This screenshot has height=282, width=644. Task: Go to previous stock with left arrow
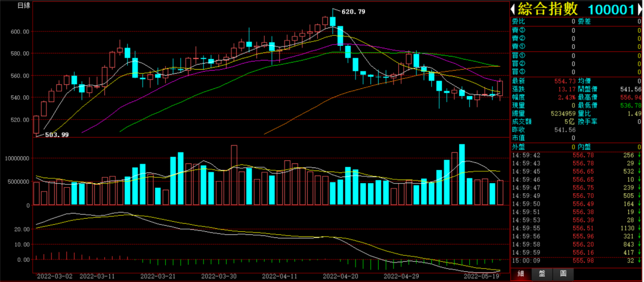click(x=513, y=9)
